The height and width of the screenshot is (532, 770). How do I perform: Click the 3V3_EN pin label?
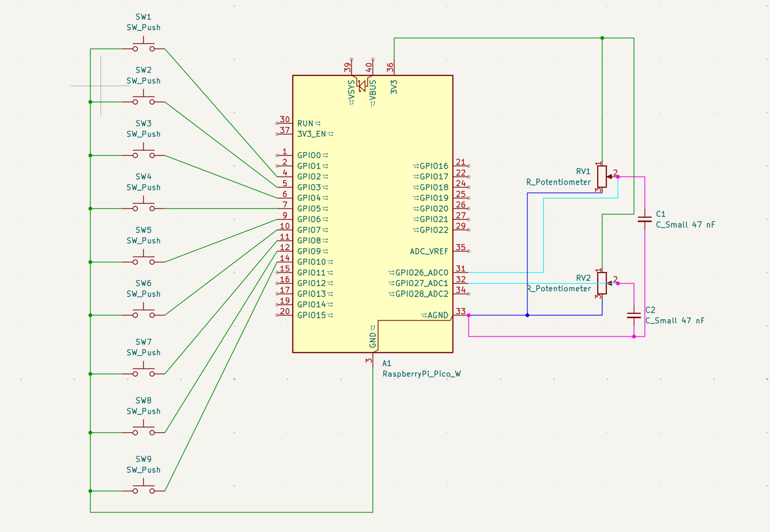pos(312,134)
